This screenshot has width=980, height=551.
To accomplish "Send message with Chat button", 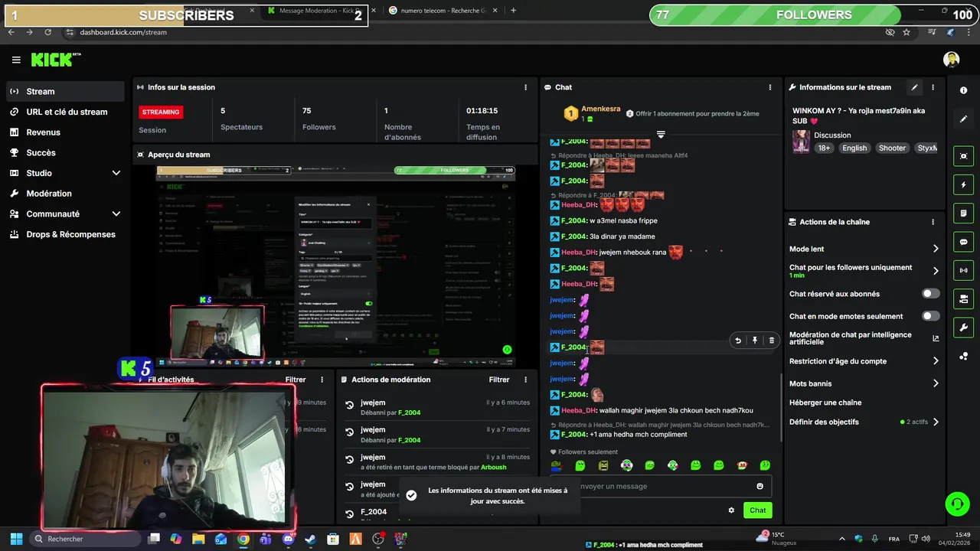I will (757, 510).
